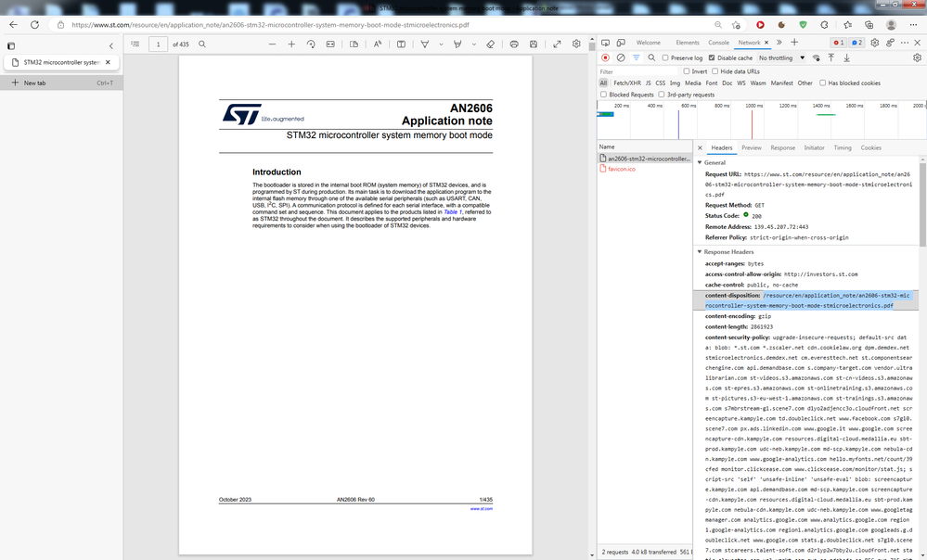
Task: Filter requests by Doc type
Action: pos(727,83)
